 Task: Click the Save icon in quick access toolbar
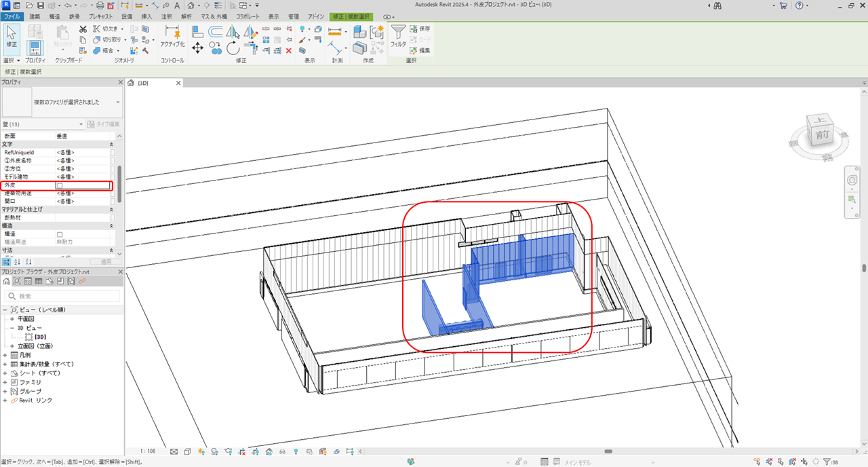(40, 5)
